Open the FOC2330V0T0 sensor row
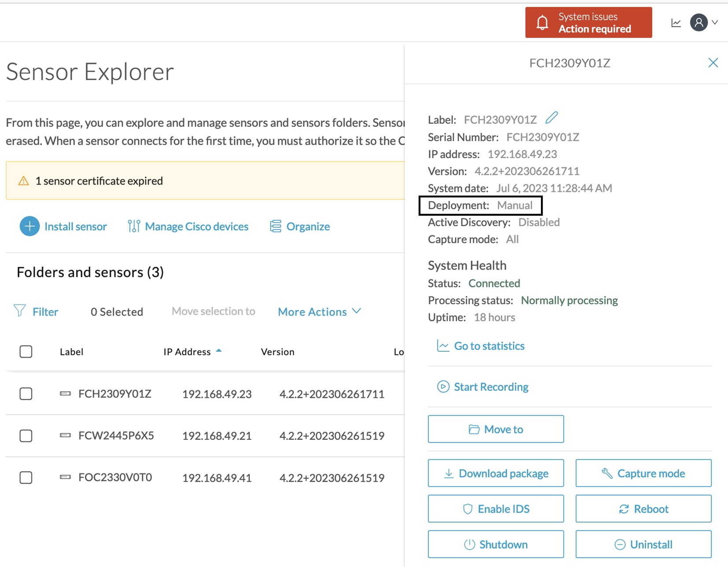Image resolution: width=728 pixels, height=567 pixels. pyautogui.click(x=115, y=478)
